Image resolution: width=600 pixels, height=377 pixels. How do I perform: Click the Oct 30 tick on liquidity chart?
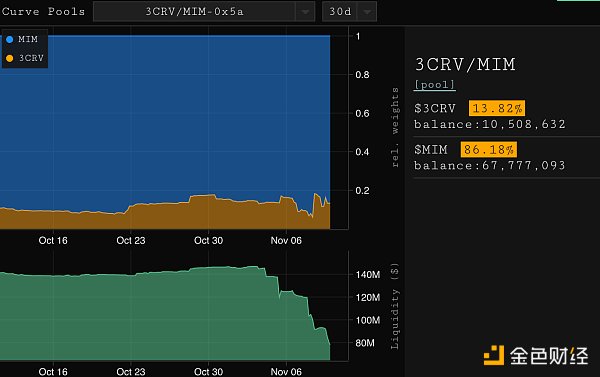pyautogui.click(x=208, y=372)
